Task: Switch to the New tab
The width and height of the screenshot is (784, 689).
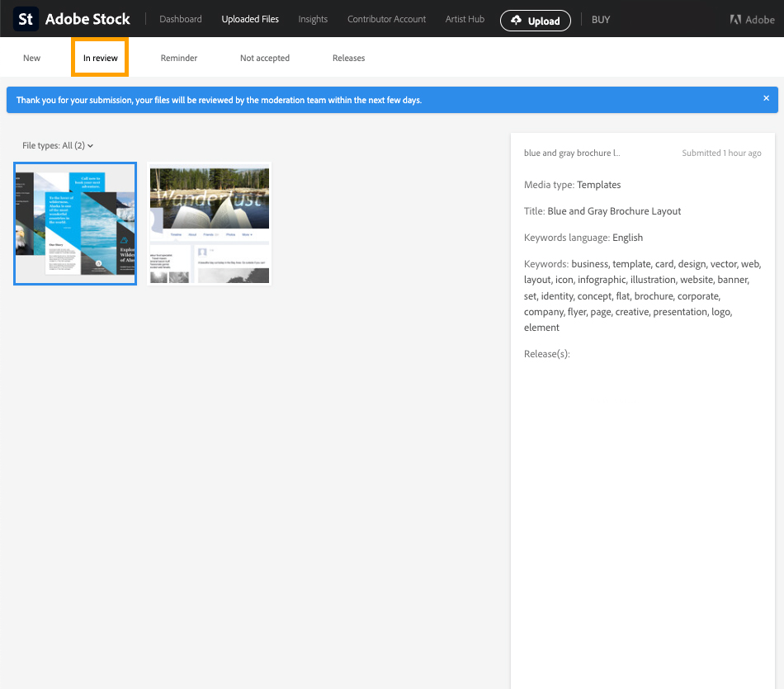Action: pyautogui.click(x=32, y=58)
